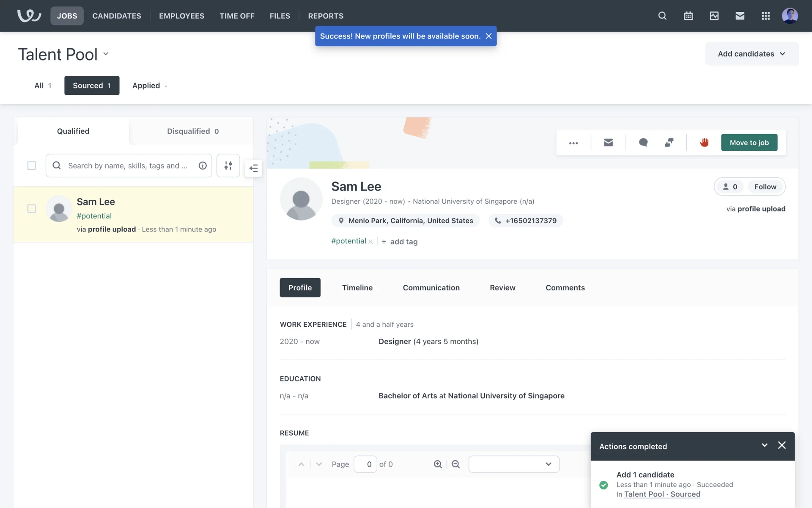
Task: Open the calendar icon in top bar
Action: [x=688, y=16]
